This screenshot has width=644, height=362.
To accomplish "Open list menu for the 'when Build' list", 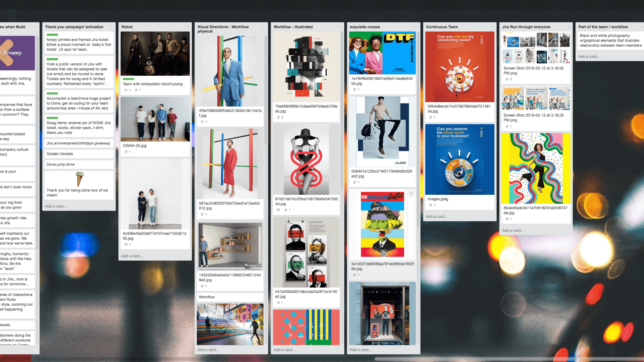I will tap(35, 27).
